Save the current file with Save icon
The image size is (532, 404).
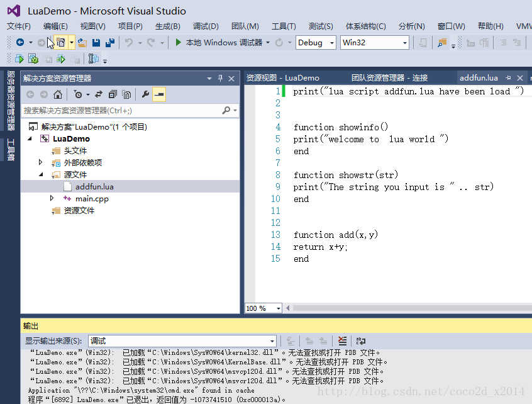[96, 42]
